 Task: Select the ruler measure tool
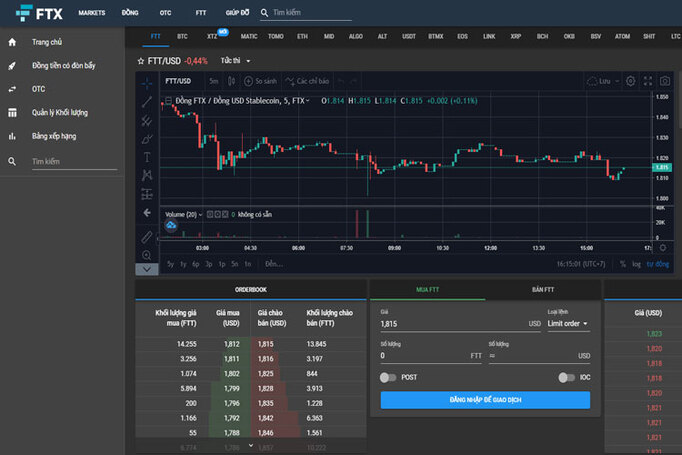[147, 237]
